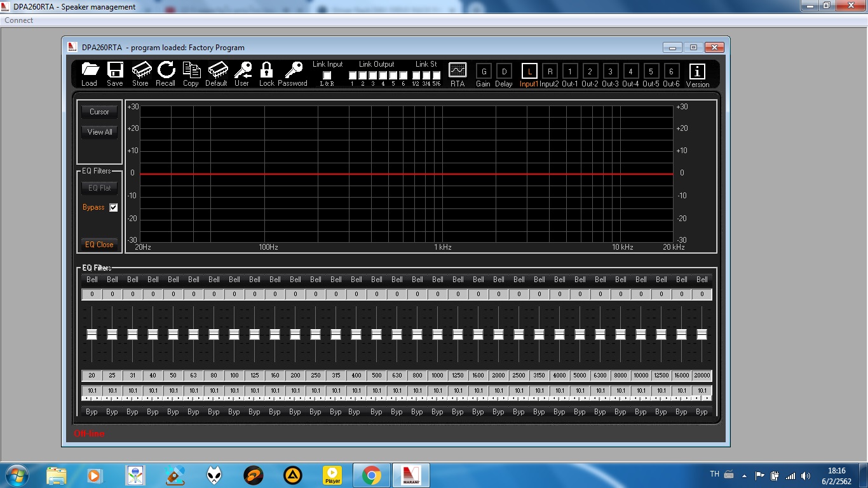Click Byp label under 20000 Hz band
868x488 pixels.
(702, 412)
